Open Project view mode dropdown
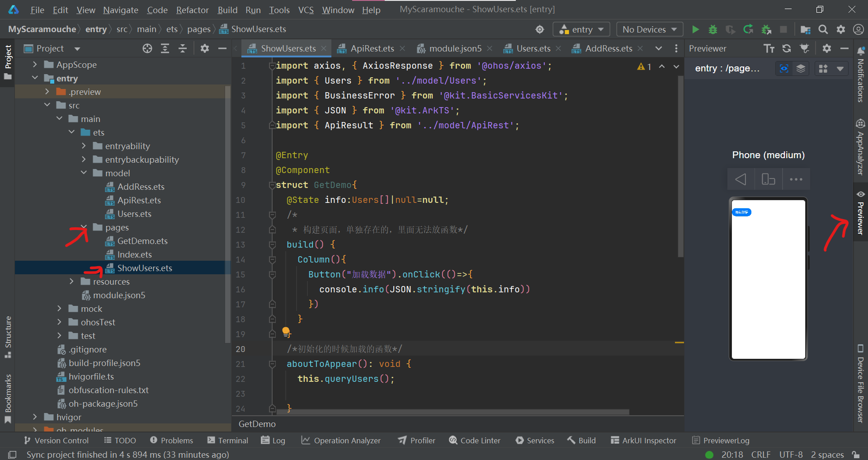 (77, 48)
